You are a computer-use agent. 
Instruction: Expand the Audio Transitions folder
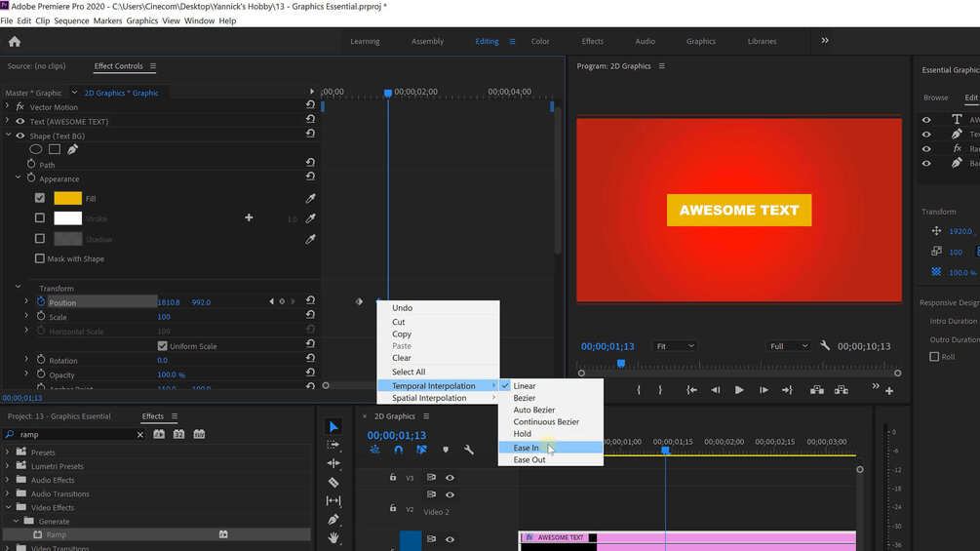click(x=8, y=492)
